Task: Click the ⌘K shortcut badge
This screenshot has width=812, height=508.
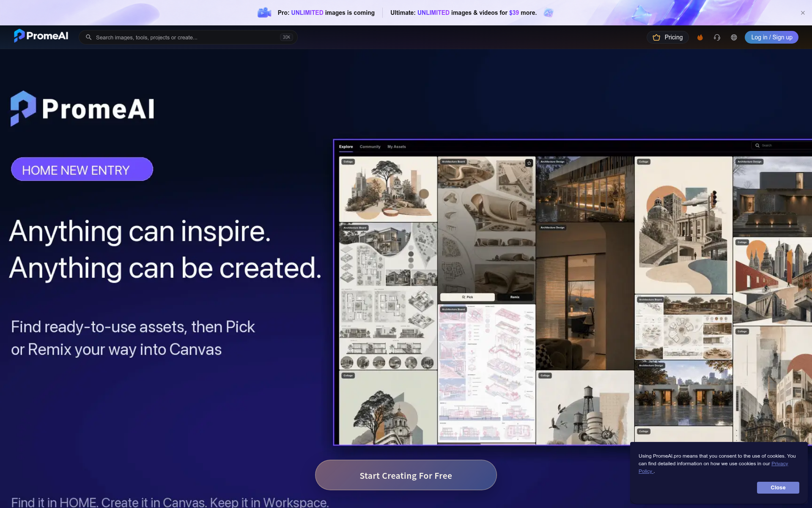Action: tap(286, 37)
